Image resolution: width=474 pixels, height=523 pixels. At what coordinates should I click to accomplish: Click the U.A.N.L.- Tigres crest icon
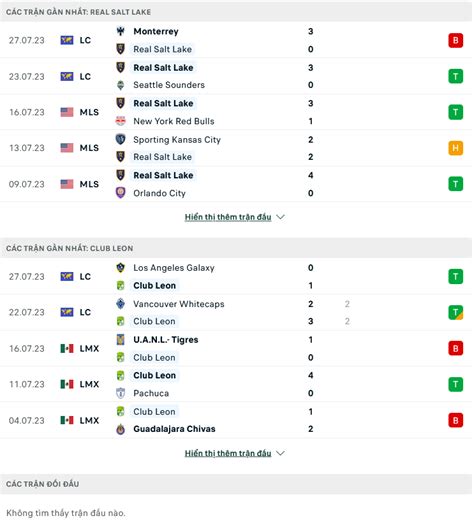(x=120, y=340)
